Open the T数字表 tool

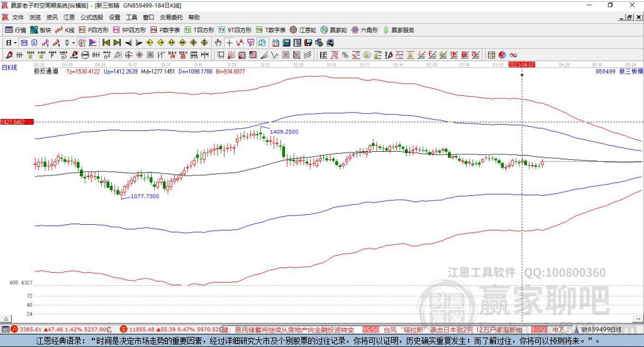tap(270, 30)
